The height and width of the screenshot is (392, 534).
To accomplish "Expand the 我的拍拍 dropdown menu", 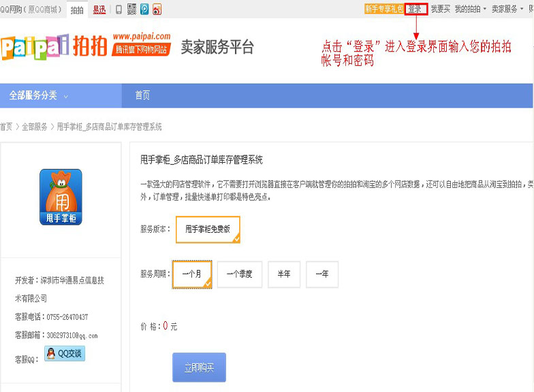I will pos(470,10).
